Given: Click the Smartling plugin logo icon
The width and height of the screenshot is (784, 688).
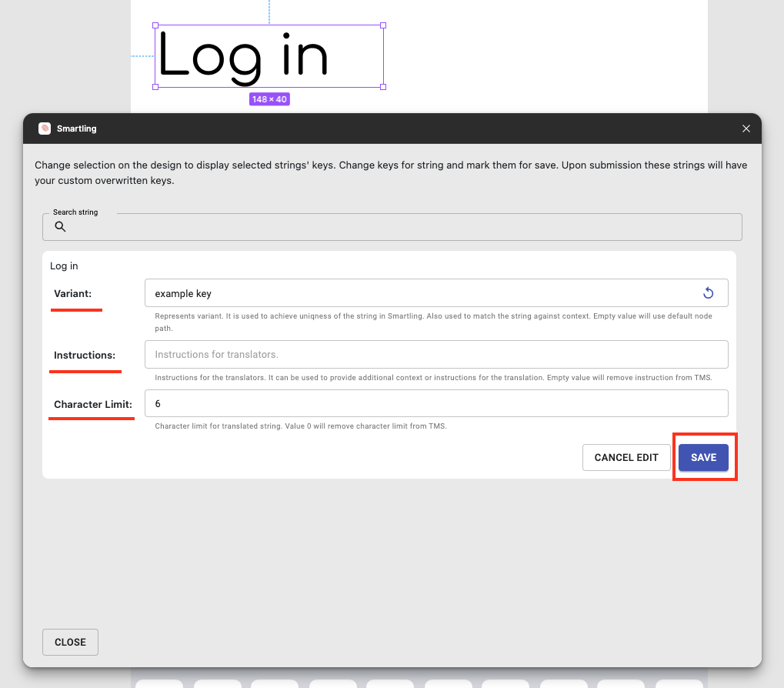Looking at the screenshot, I should (x=45, y=129).
